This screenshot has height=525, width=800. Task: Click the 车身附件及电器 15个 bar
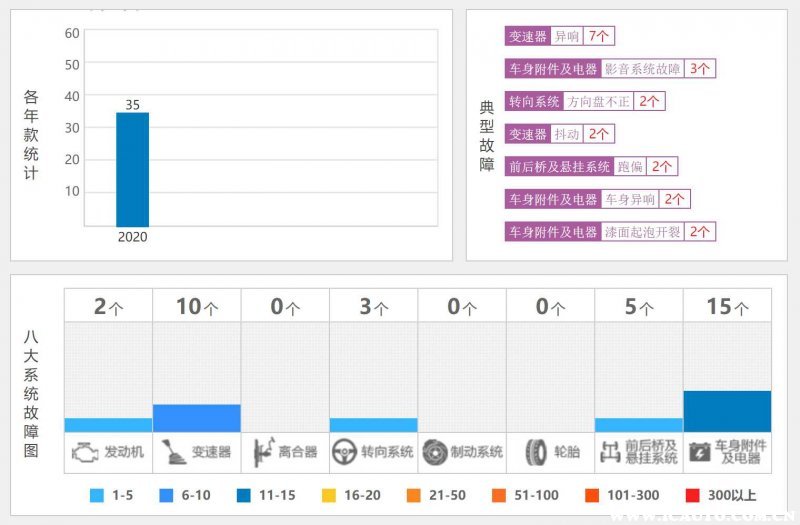pos(727,411)
